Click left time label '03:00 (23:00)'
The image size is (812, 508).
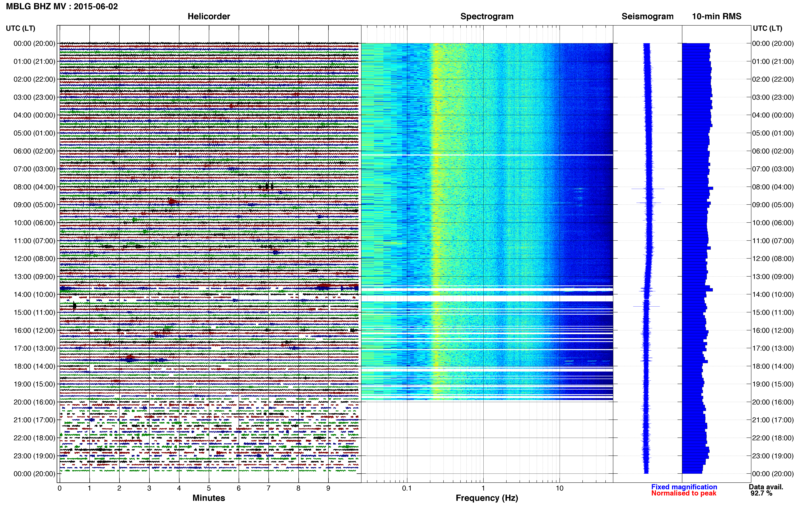[34, 97]
